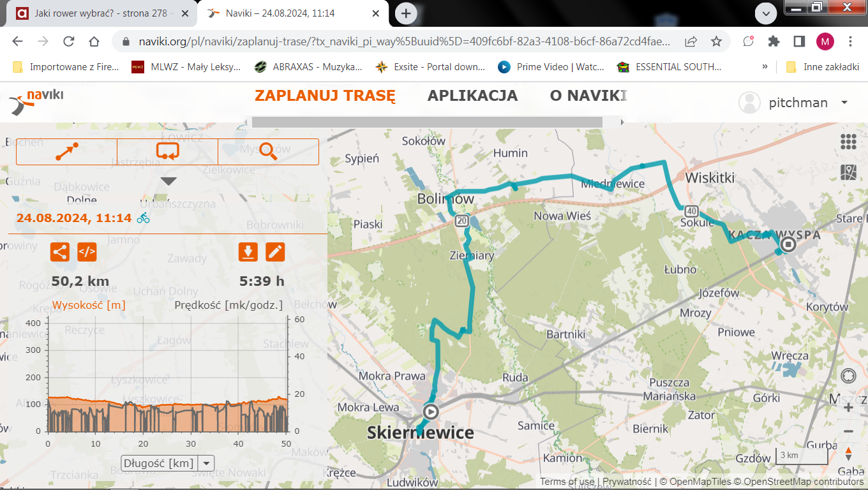Toggle browser side panel

(799, 41)
